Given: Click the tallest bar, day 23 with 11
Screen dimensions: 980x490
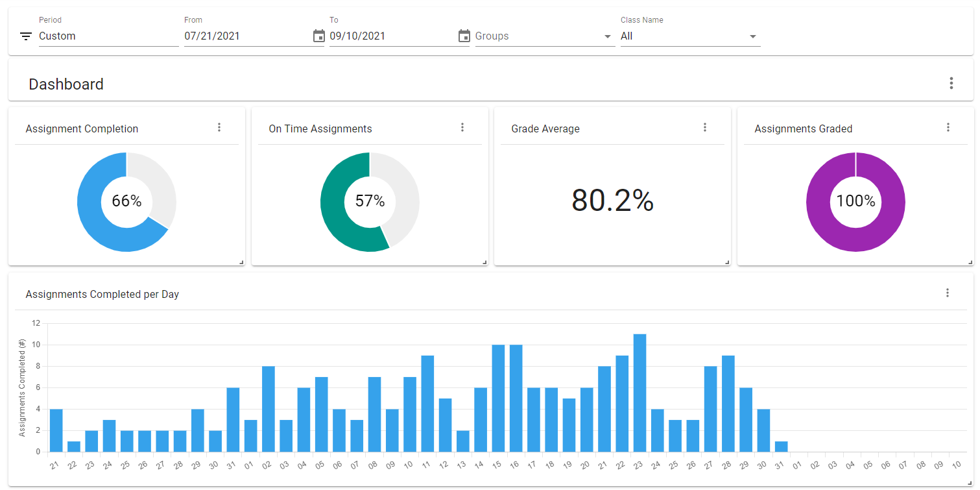Looking at the screenshot, I should (639, 393).
